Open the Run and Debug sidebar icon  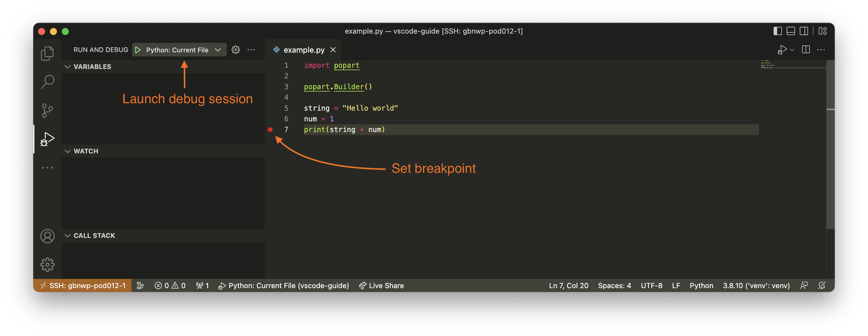47,137
